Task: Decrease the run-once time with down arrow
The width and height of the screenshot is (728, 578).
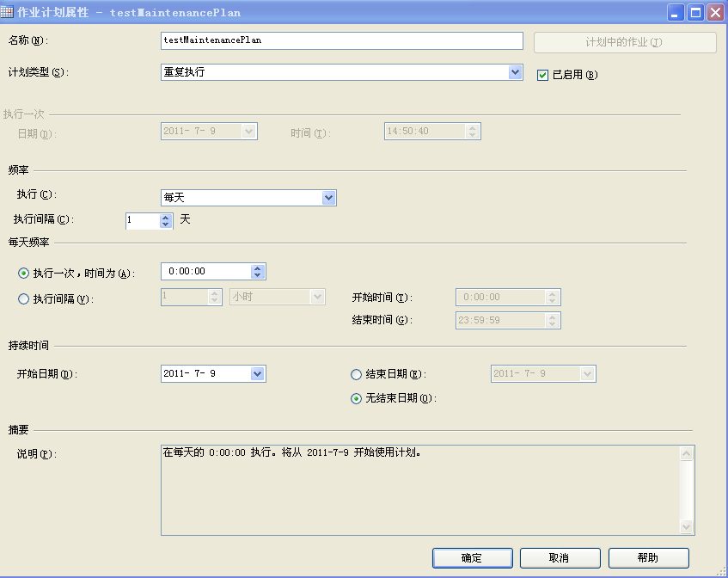Action: tap(257, 274)
